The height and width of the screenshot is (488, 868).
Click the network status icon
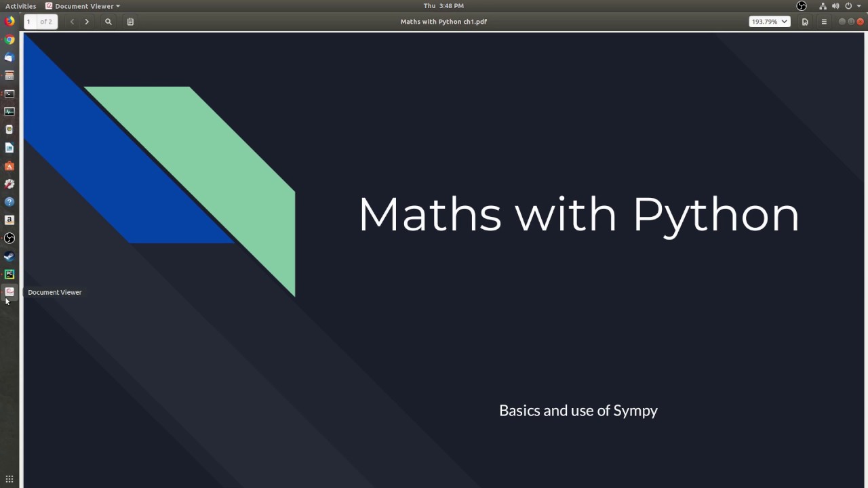point(823,6)
